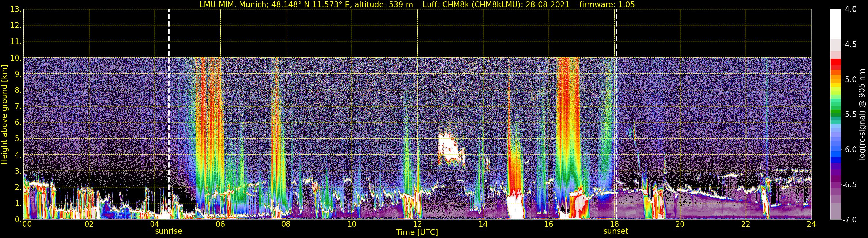Screen dimensions: 868x238
Task: Click the colorbar label 'log(rc-signal) @ 905 nm'
Action: [862, 114]
